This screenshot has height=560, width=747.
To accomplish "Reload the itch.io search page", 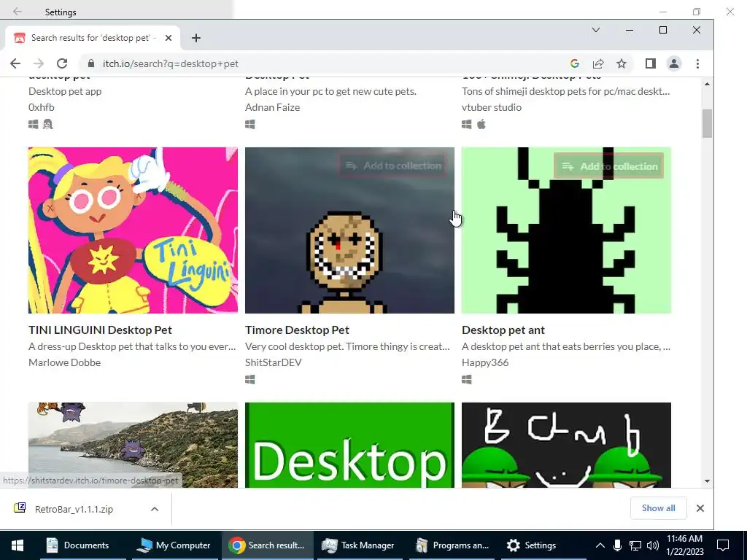I will 62,63.
